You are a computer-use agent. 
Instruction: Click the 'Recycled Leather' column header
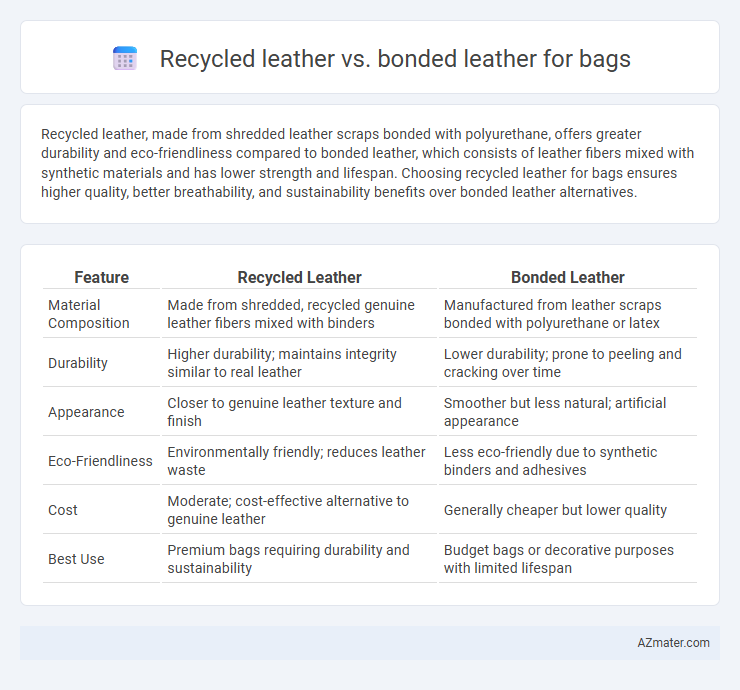[x=299, y=277]
